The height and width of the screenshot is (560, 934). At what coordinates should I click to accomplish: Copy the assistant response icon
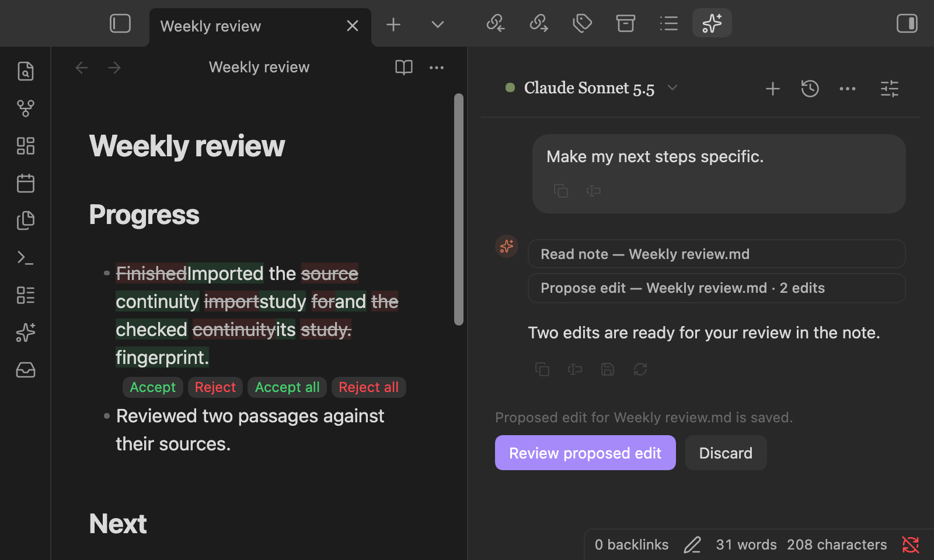(x=542, y=369)
